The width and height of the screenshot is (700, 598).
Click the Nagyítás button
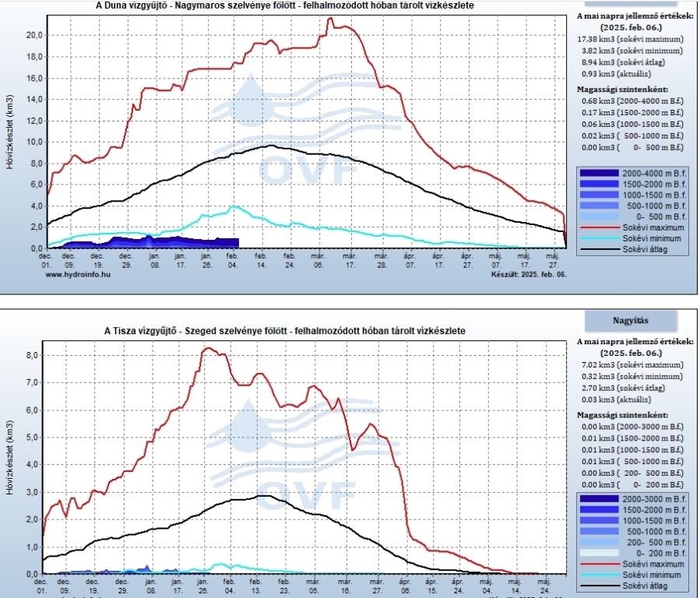point(631,319)
